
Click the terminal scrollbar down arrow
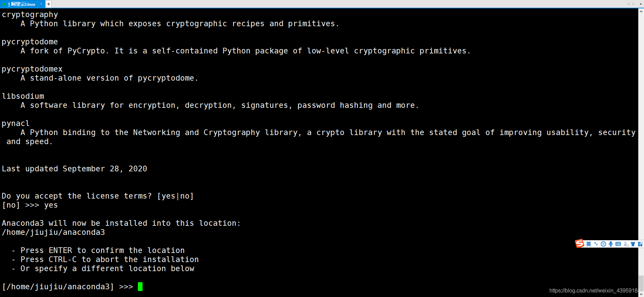tap(641, 294)
